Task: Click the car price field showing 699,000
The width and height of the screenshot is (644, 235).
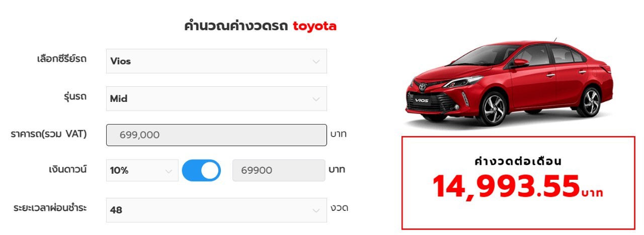Action: point(216,135)
